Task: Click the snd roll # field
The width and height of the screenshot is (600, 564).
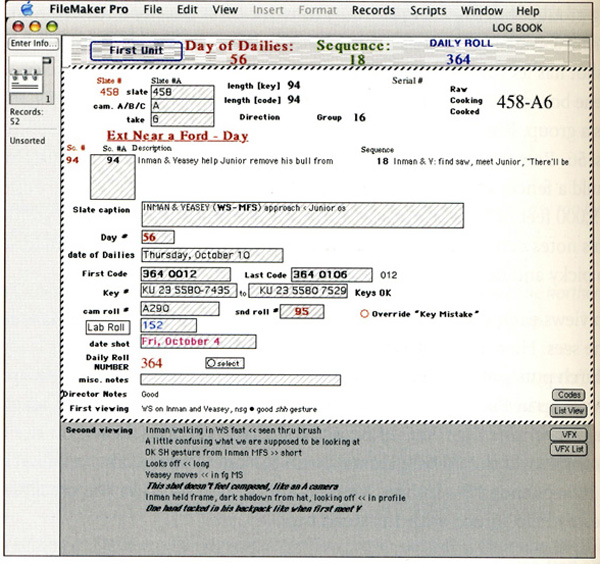Action: (x=300, y=310)
